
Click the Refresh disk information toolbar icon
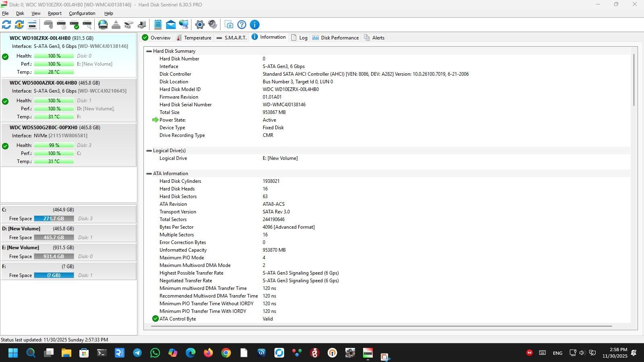coord(6,25)
